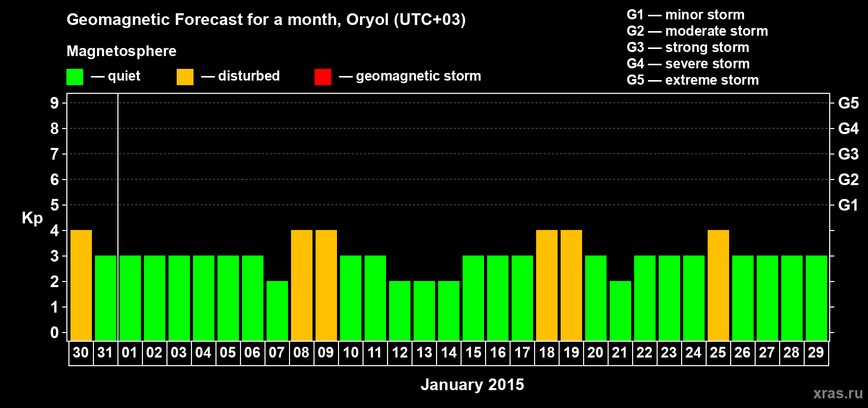Select the orange bar for January 09

326,286
